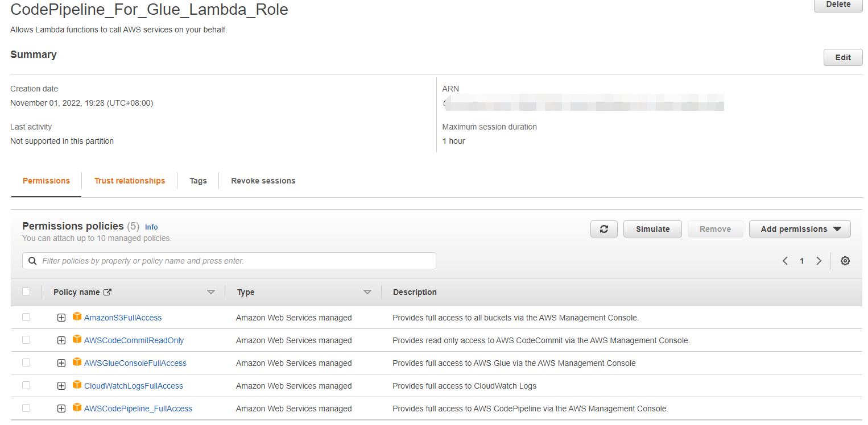Screen dimensions: 868x425
Task: Click the search magnifier icon in filter box
Action: [32, 261]
